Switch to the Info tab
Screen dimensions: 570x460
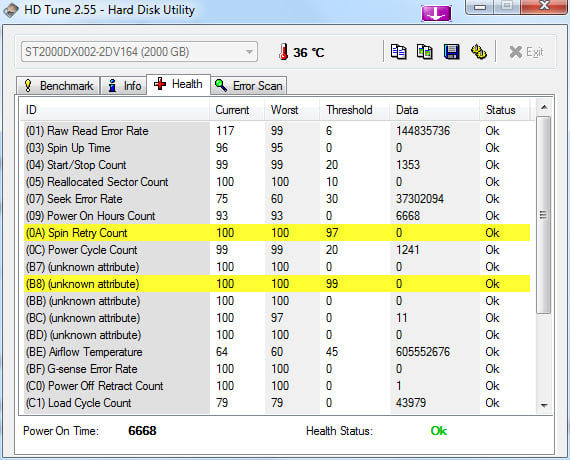124,86
